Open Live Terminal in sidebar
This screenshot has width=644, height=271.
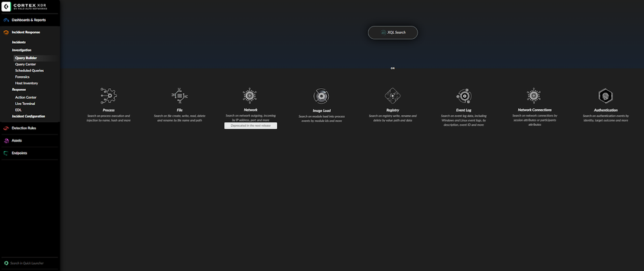coord(25,104)
